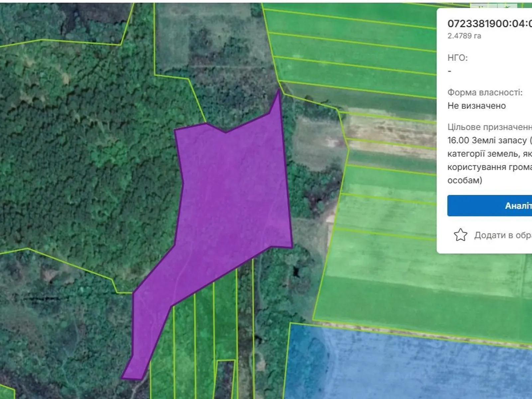The height and width of the screenshot is (399, 532).
Task: Click the star icon to favorite parcel
Action: click(461, 235)
